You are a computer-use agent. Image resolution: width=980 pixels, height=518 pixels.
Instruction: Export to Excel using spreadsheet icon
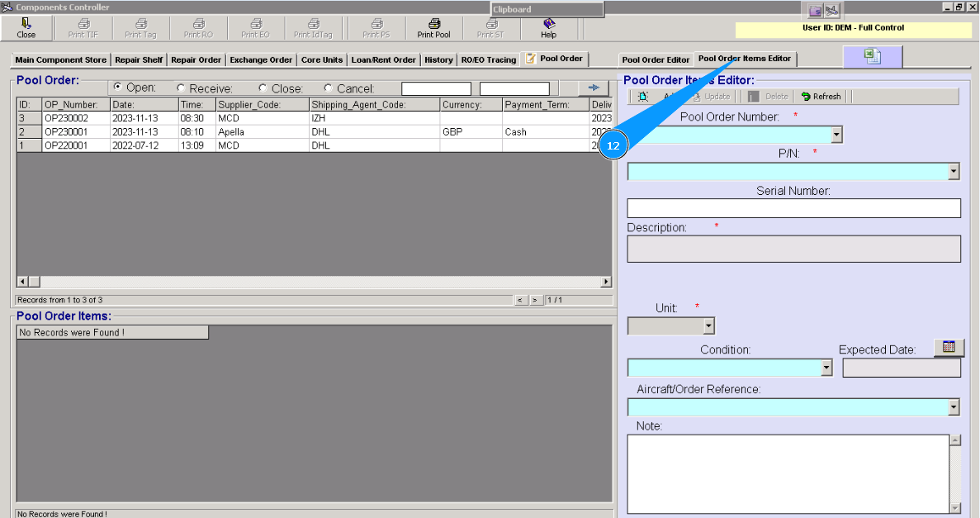tap(873, 57)
